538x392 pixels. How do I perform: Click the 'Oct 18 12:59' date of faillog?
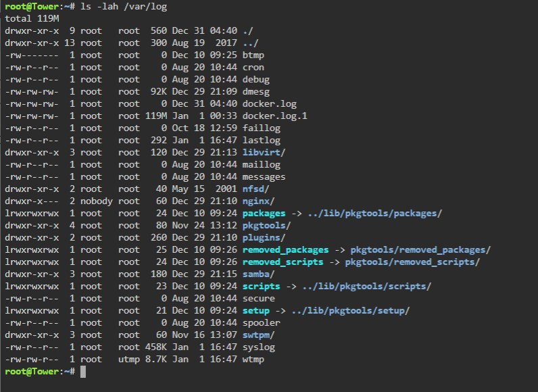pos(205,128)
